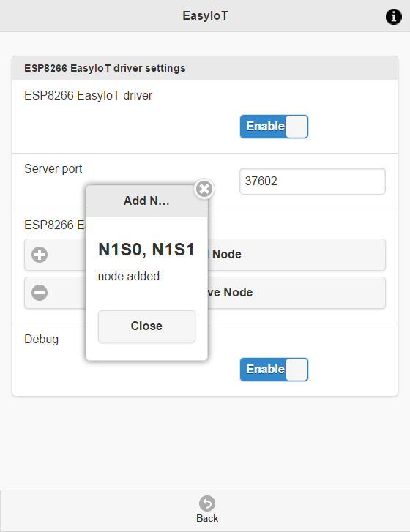410x532 pixels.
Task: Click the Remove Node button text
Action: point(230,293)
